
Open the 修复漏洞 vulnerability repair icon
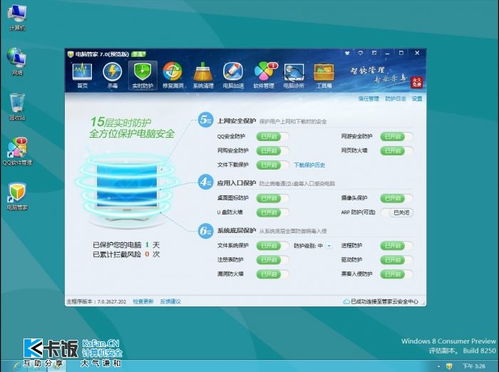[x=173, y=75]
